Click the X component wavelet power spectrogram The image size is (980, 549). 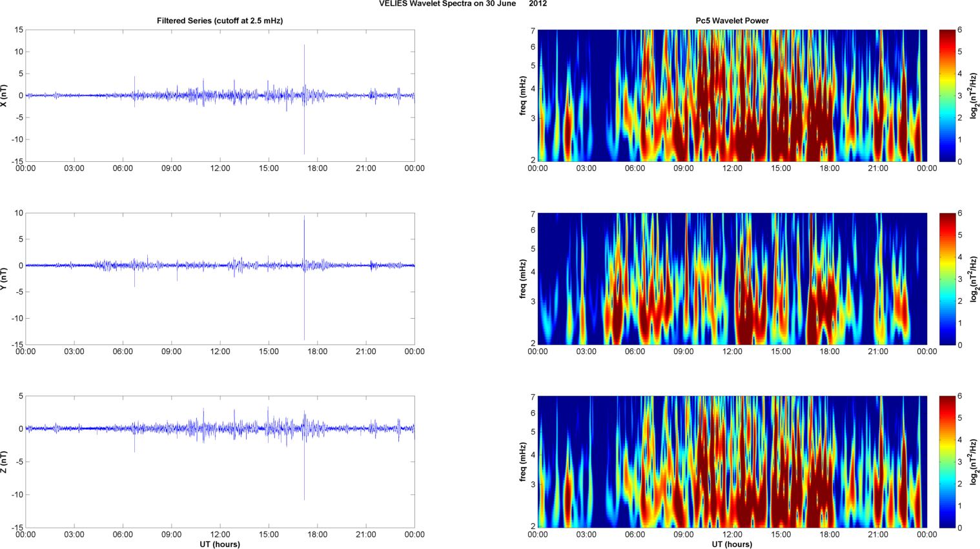pos(732,95)
